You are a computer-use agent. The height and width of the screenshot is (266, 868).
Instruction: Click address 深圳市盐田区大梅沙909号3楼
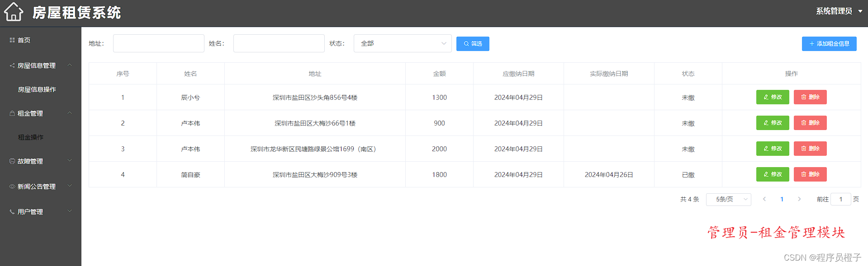(x=315, y=175)
